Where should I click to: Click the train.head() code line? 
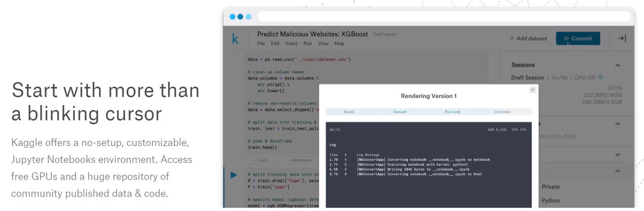click(262, 147)
